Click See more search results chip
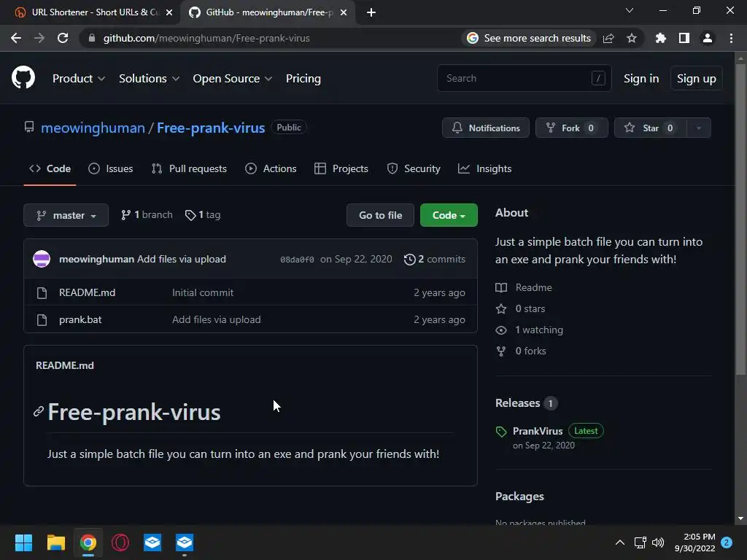 tap(529, 38)
